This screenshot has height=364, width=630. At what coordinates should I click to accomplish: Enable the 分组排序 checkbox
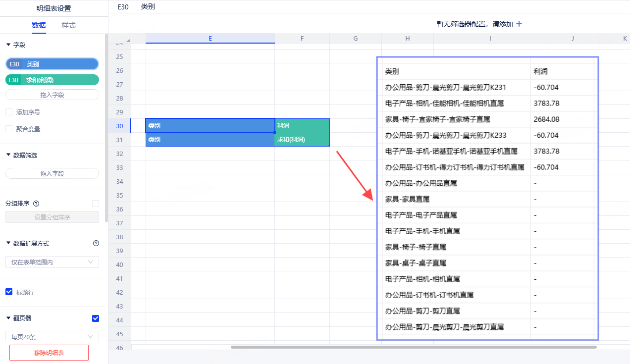(96, 204)
